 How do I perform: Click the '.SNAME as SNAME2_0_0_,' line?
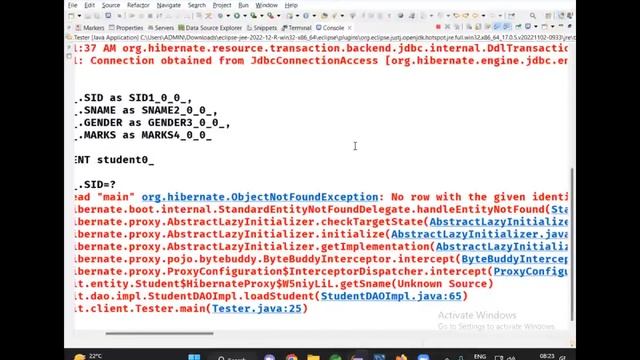click(x=147, y=111)
